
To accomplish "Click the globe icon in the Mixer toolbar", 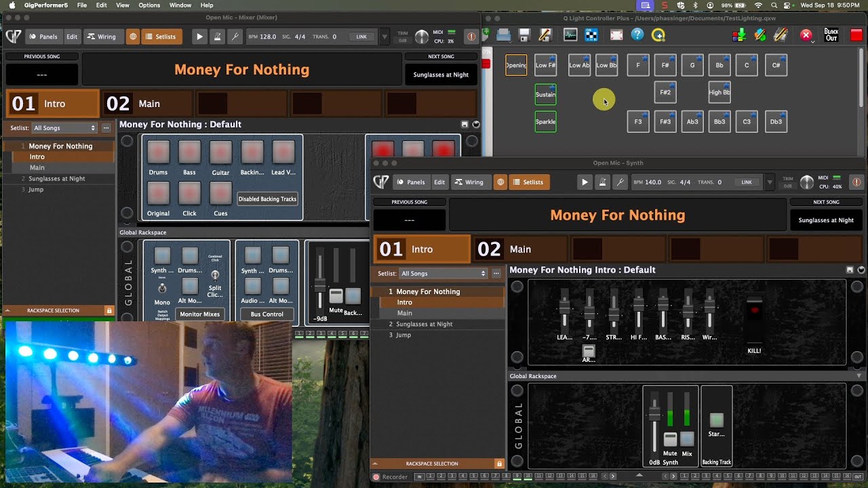I will (133, 37).
